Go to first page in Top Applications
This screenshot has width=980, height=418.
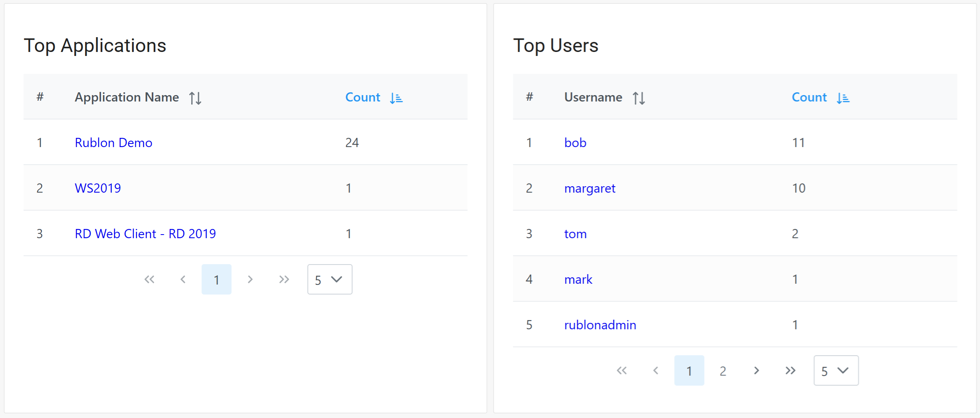pyautogui.click(x=149, y=279)
